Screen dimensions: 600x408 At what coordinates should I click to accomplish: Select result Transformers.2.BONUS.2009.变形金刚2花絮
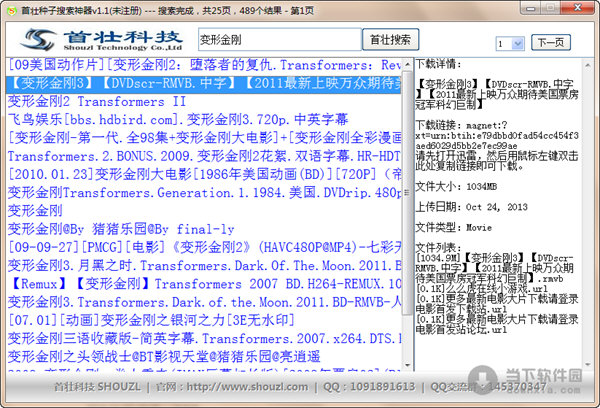(204, 156)
